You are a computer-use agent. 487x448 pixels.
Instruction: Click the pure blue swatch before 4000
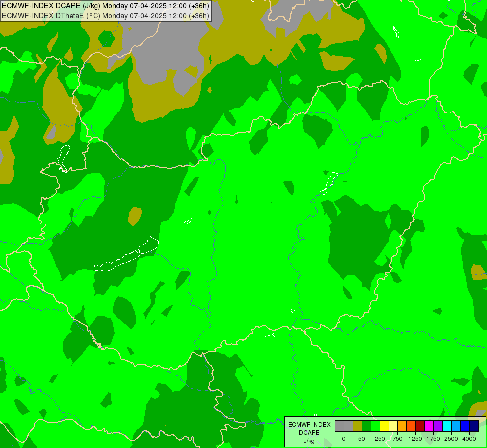[x=465, y=426]
